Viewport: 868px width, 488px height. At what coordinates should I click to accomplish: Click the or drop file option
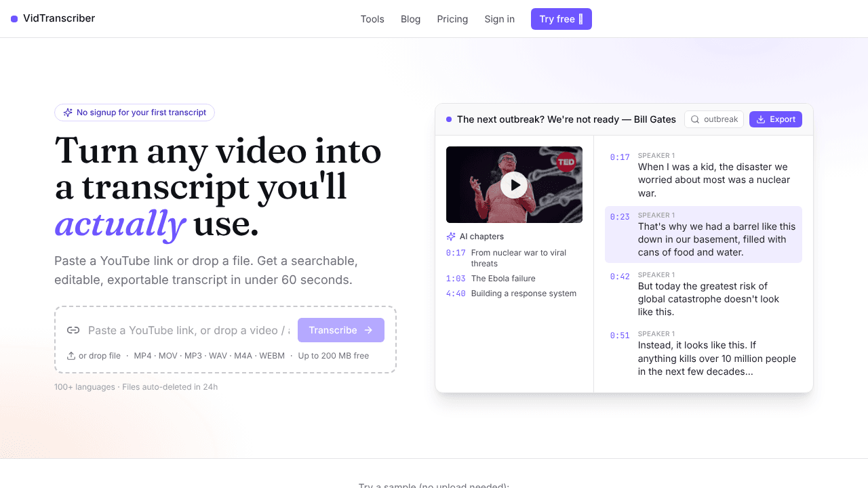(94, 356)
